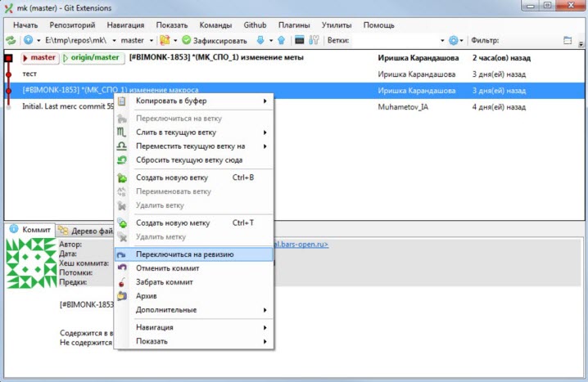Click the green checkmark Зафиксировать commit button

[x=215, y=40]
